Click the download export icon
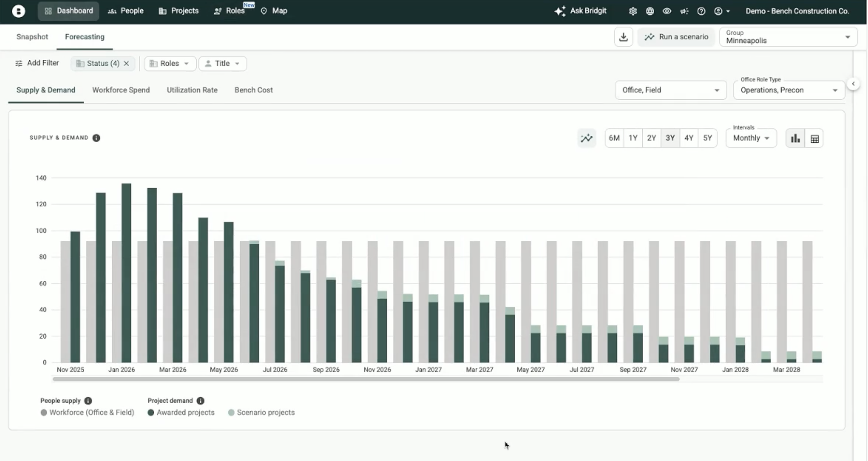The image size is (868, 461). point(623,37)
